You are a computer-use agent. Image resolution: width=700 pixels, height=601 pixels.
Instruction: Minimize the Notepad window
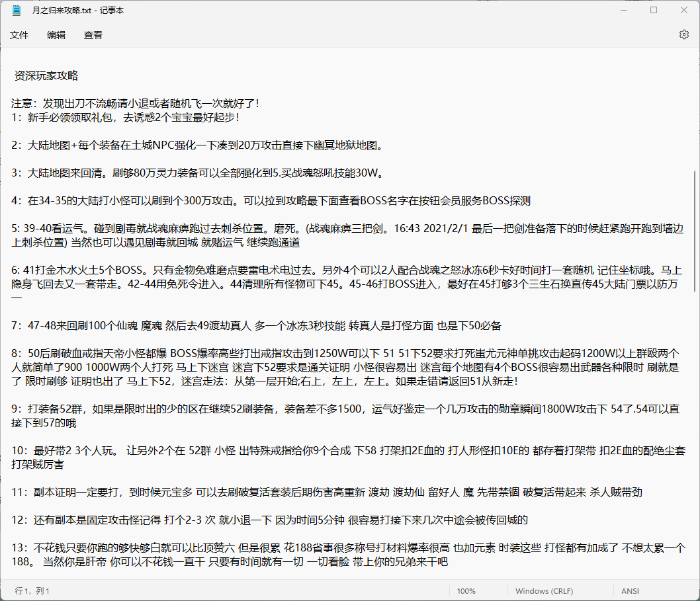(x=623, y=10)
